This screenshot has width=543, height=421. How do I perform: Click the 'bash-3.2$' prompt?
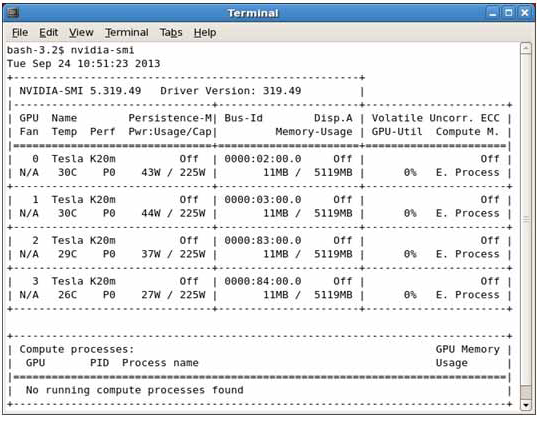click(x=36, y=50)
